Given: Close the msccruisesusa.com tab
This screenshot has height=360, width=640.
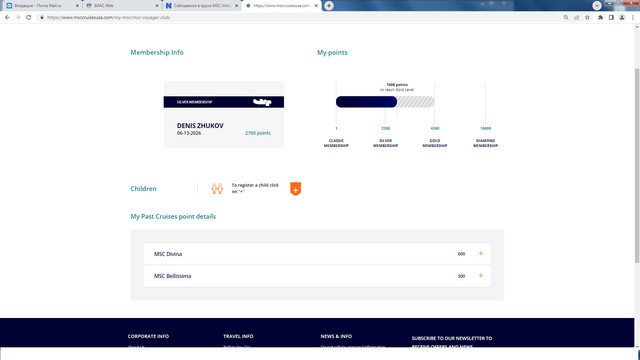Looking at the screenshot, I should tap(316, 6).
